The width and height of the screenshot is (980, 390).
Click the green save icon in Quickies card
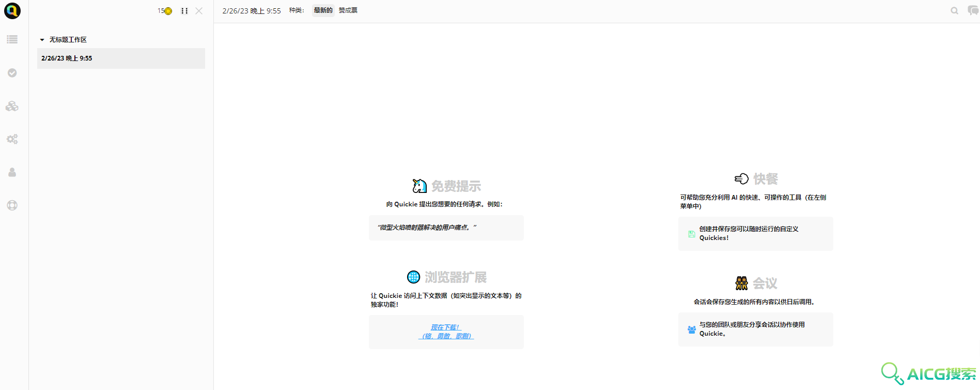point(692,234)
